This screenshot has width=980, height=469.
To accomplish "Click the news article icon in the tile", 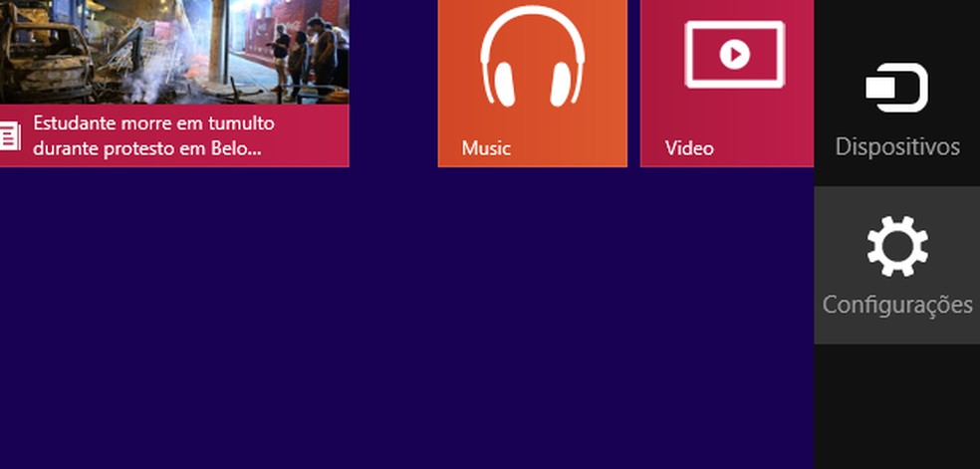I will (10, 136).
